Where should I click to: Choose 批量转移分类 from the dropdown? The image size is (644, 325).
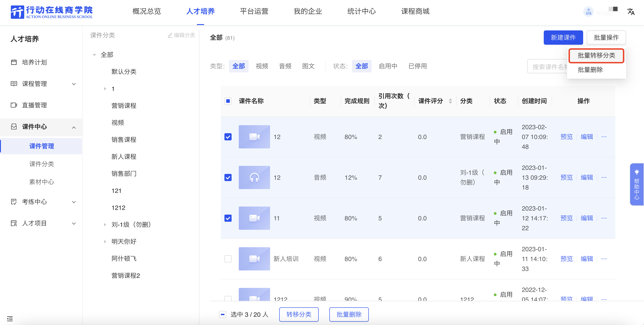pyautogui.click(x=596, y=55)
